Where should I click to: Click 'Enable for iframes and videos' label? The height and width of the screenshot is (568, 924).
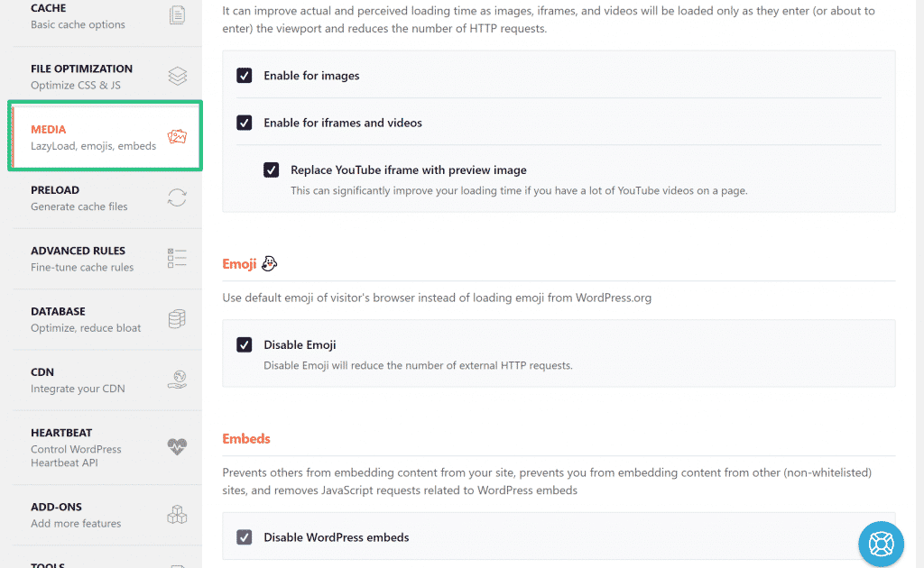click(343, 123)
